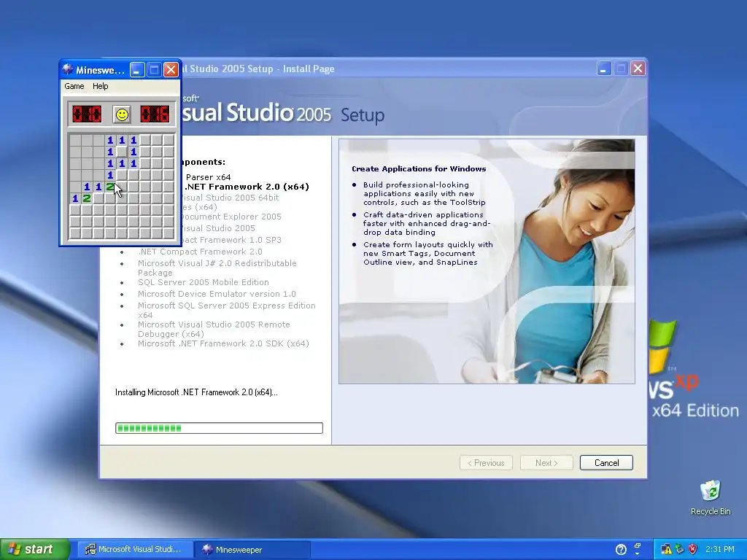Click 'Microsoft Device Emulator version 1.0' entry
Image resolution: width=747 pixels, height=560 pixels.
pos(217,294)
